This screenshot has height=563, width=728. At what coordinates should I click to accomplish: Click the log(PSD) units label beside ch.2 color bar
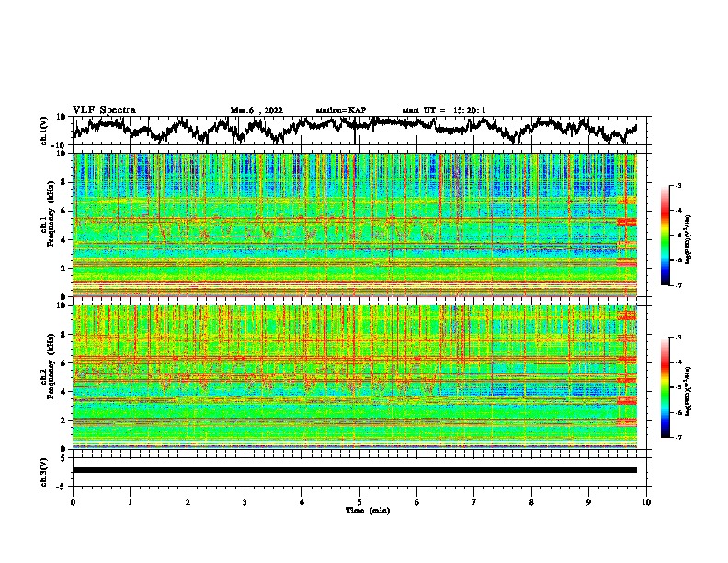[688, 391]
